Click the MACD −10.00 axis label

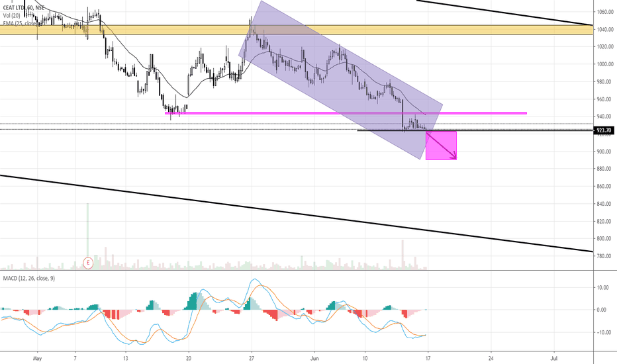click(602, 332)
